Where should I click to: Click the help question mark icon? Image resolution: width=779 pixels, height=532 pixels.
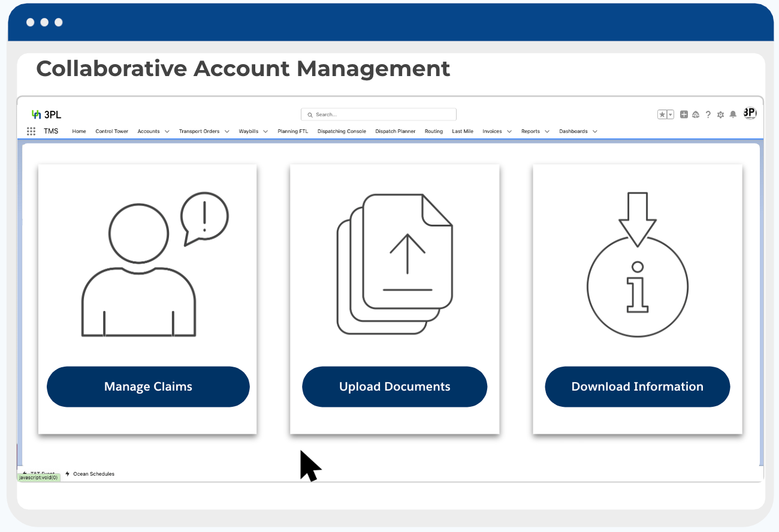[x=708, y=114]
